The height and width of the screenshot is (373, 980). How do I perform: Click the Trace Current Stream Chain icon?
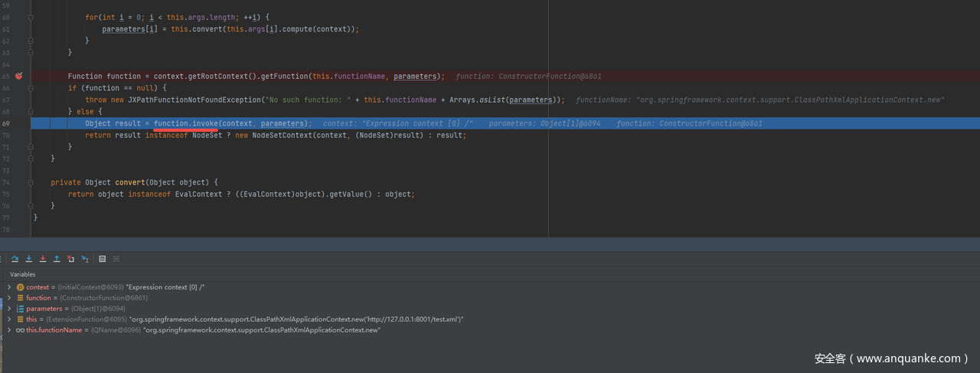pos(116,259)
